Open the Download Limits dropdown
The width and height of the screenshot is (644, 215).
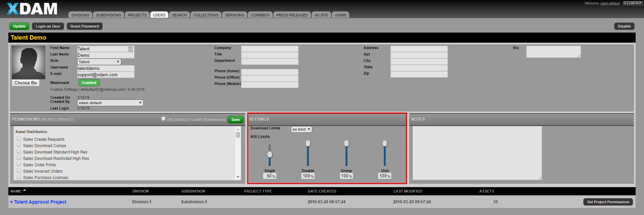point(301,129)
